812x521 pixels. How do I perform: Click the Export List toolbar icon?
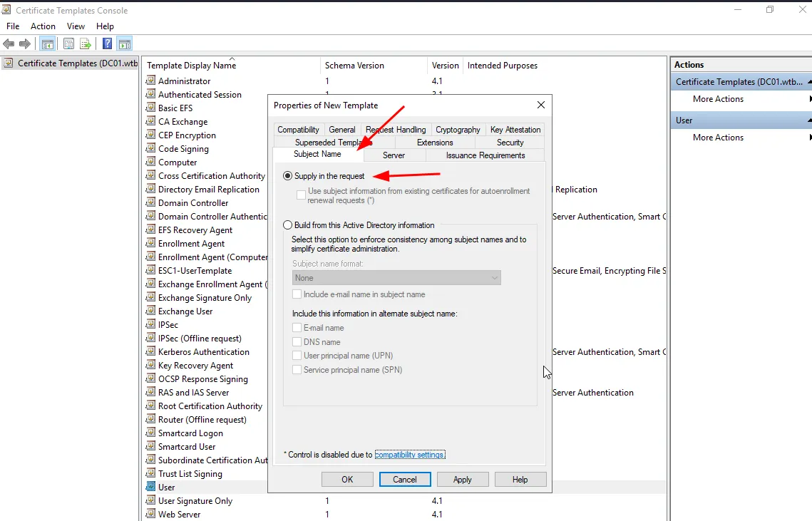click(86, 44)
